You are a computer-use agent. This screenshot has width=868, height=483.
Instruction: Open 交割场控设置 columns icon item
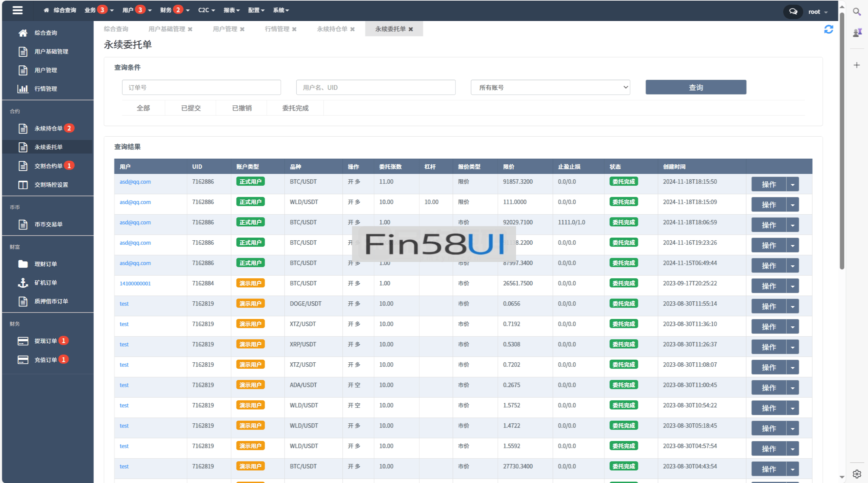(x=23, y=185)
